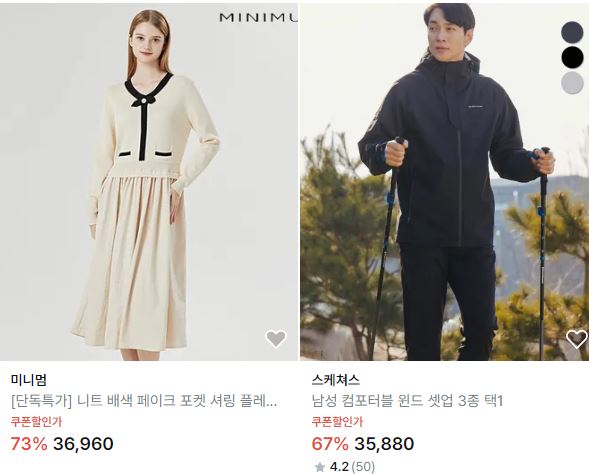The image size is (589, 474).
Task: Tap the heart on the 스케쳐스 jacket
Action: [577, 339]
